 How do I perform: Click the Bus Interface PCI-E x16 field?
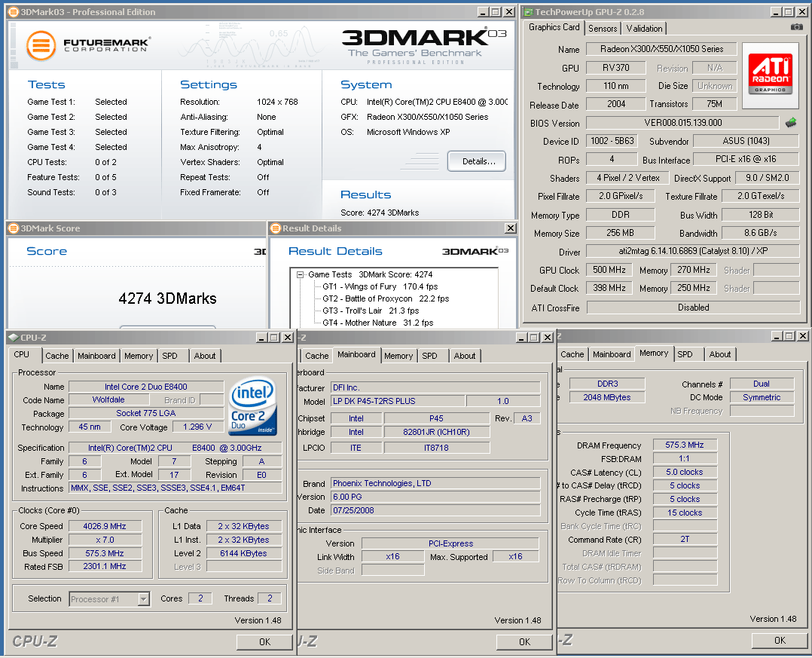[746, 159]
